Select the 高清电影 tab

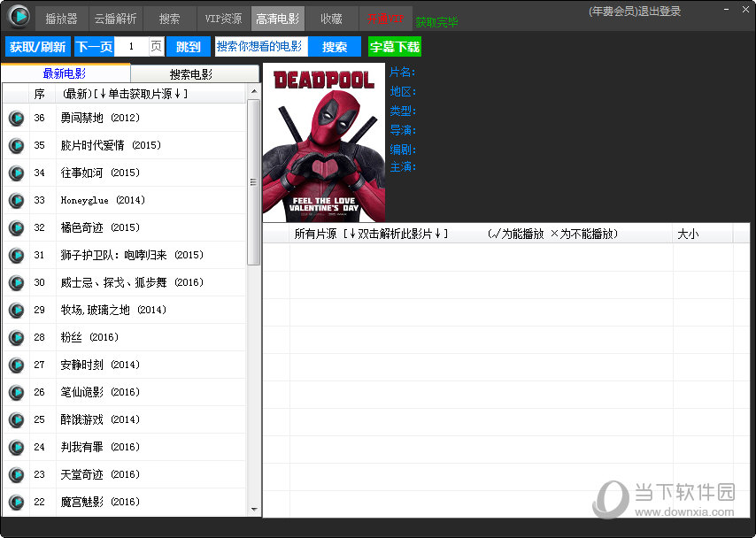click(x=278, y=19)
